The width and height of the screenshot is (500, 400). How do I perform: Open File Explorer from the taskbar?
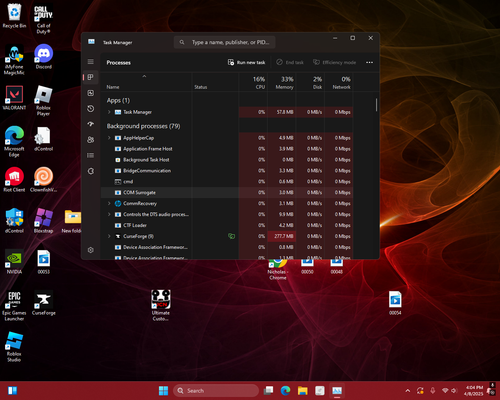point(302,391)
